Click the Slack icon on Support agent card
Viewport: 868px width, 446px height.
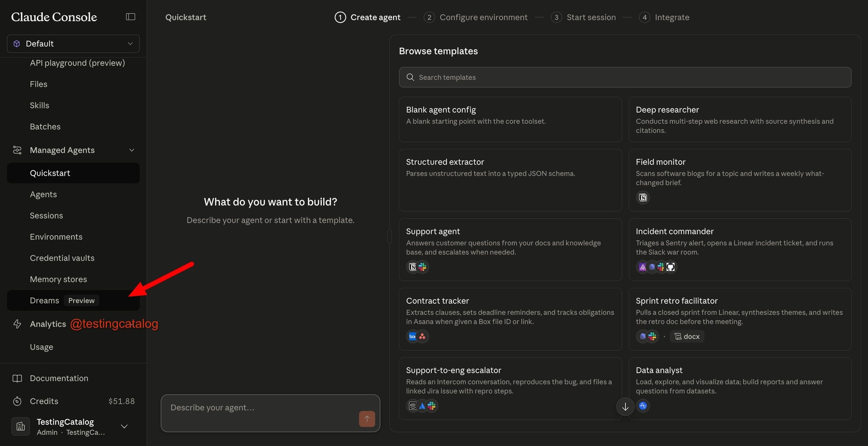(x=422, y=267)
